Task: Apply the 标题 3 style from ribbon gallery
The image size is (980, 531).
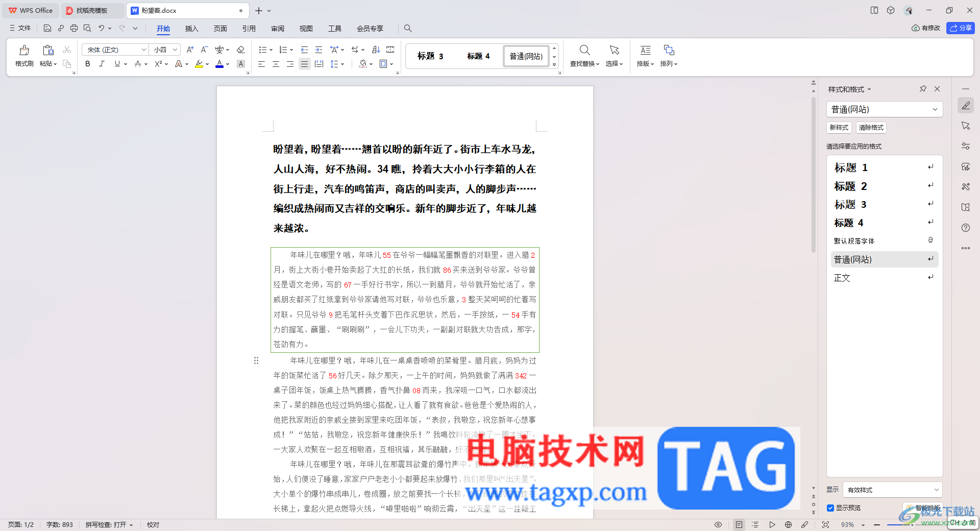Action: [430, 56]
